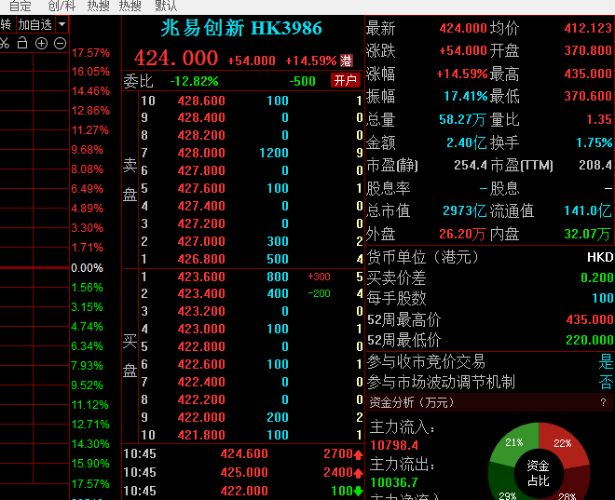
Task: Click the 22% red pie segment
Action: [562, 443]
